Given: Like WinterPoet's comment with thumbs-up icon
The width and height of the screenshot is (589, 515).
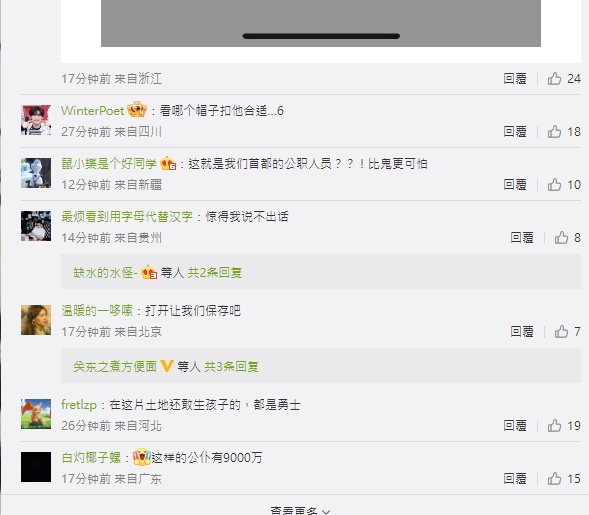Looking at the screenshot, I should [554, 132].
